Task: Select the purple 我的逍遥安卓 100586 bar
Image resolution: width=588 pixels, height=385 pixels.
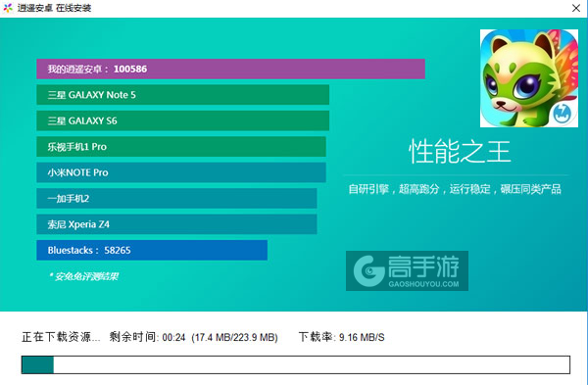Action: tap(230, 69)
